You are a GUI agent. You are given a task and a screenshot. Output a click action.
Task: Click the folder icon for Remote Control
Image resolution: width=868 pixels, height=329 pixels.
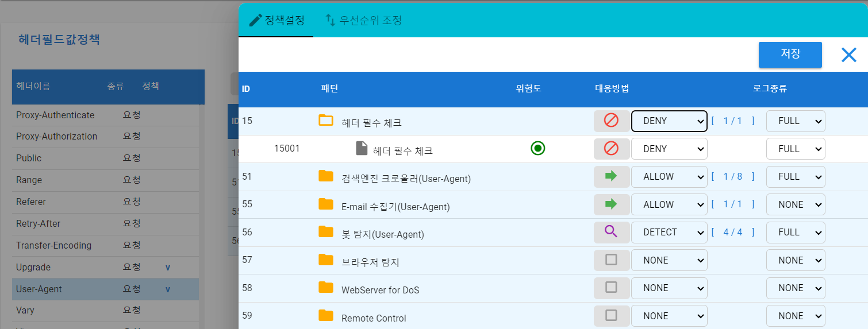(x=326, y=315)
